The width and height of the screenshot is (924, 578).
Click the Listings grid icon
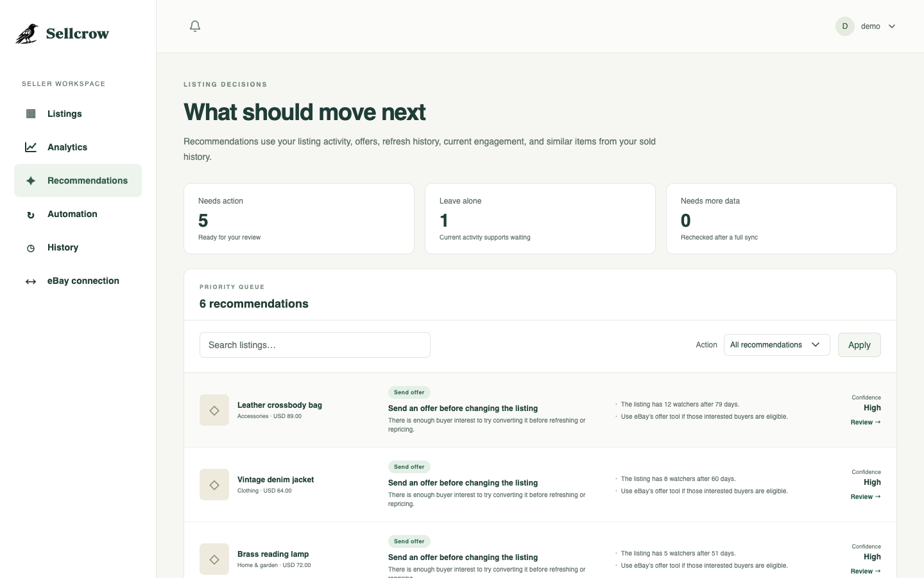point(31,114)
